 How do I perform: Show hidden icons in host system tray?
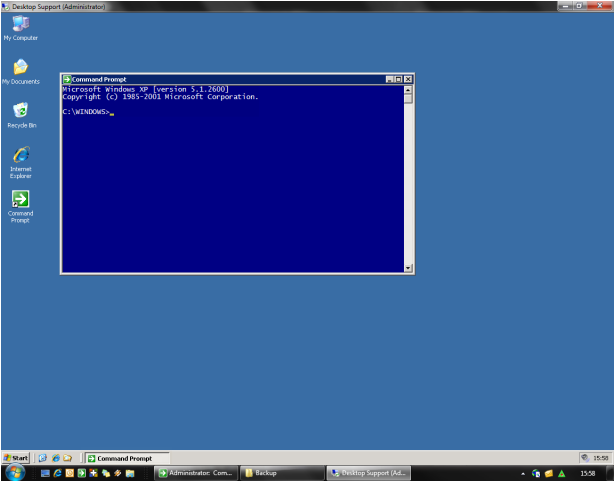pyautogui.click(x=523, y=474)
